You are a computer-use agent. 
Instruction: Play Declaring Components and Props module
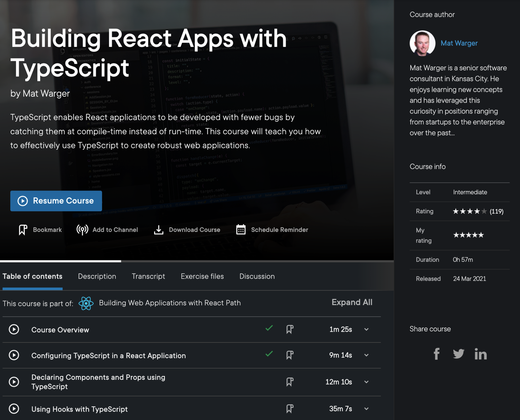tap(14, 382)
